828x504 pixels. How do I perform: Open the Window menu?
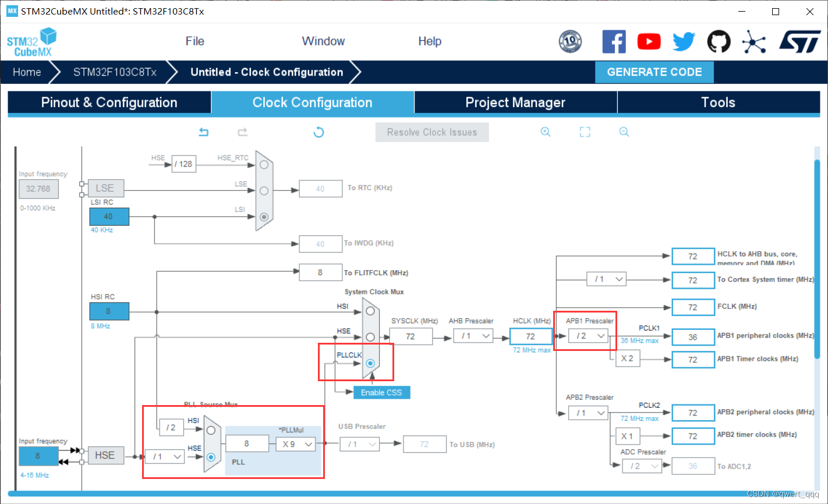(x=323, y=41)
